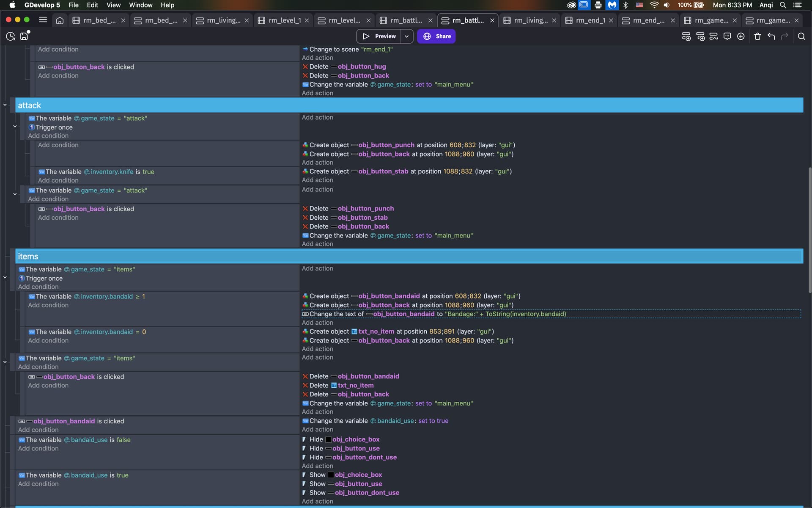Select the attack group header
The image size is (812, 508).
pyautogui.click(x=409, y=105)
